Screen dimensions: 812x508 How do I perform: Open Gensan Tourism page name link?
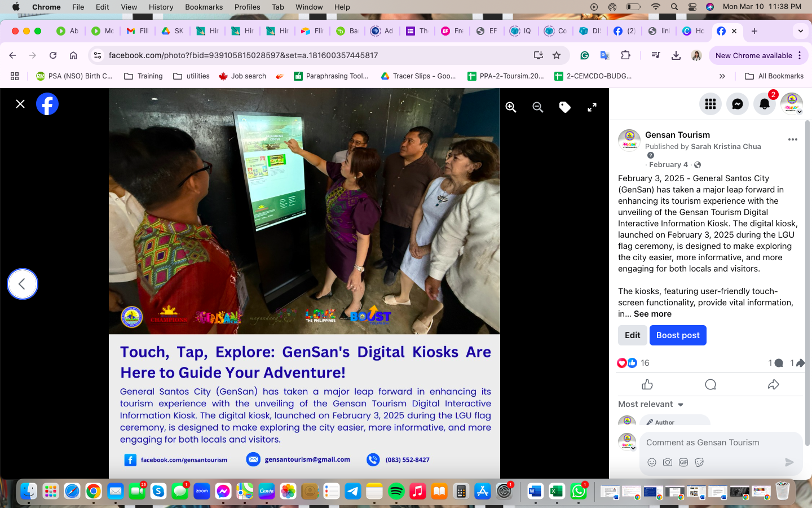point(677,135)
